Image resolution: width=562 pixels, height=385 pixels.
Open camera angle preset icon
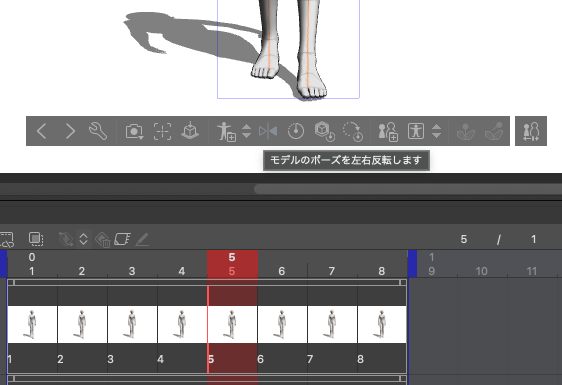(x=134, y=131)
